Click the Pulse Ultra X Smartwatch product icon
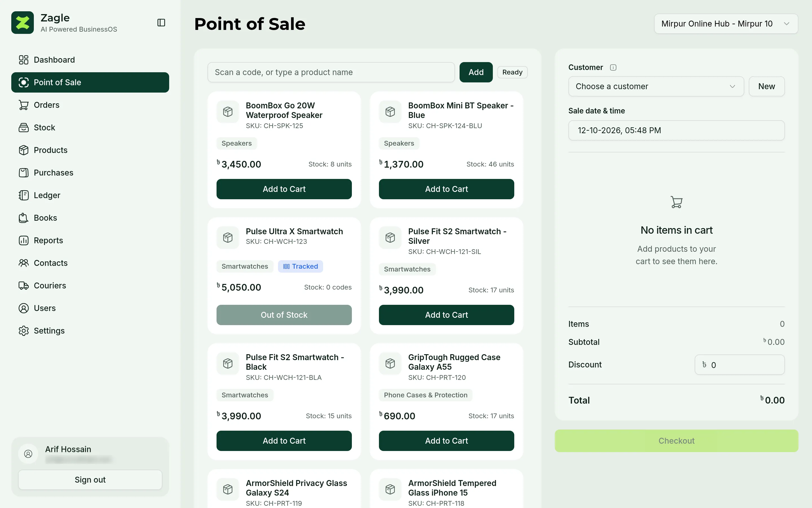Image resolution: width=812 pixels, height=508 pixels. click(x=228, y=238)
